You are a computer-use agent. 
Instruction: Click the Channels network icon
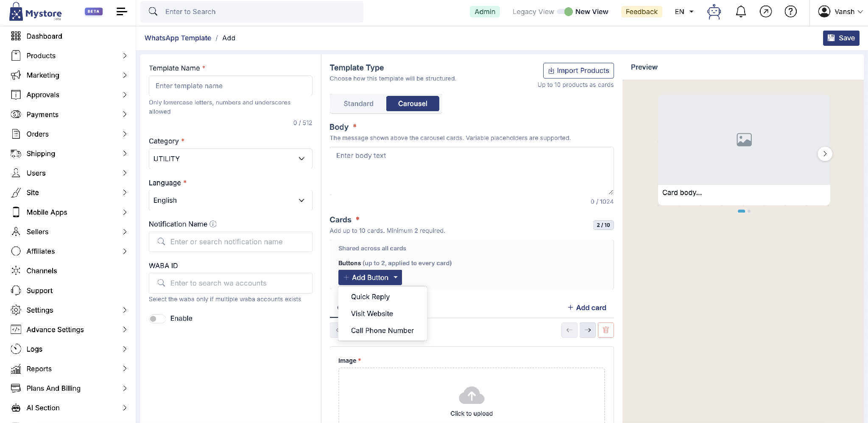tap(16, 270)
